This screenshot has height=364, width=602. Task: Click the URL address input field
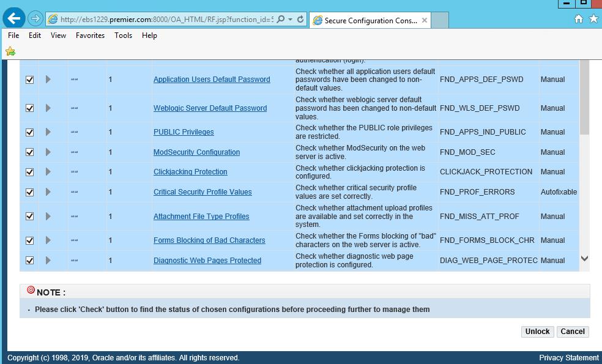tap(165, 20)
